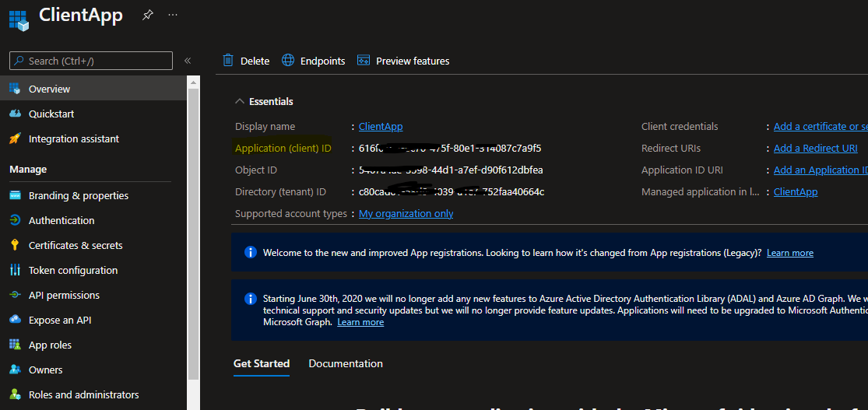Switch to the Documentation tab

pos(346,363)
